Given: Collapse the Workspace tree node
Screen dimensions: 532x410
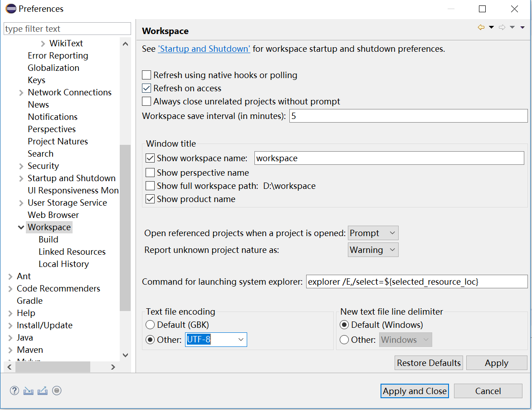Looking at the screenshot, I should tap(21, 227).
